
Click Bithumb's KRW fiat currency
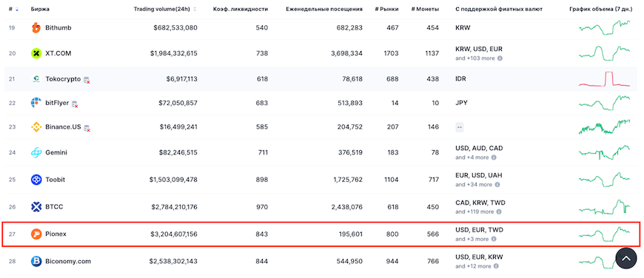coord(463,28)
